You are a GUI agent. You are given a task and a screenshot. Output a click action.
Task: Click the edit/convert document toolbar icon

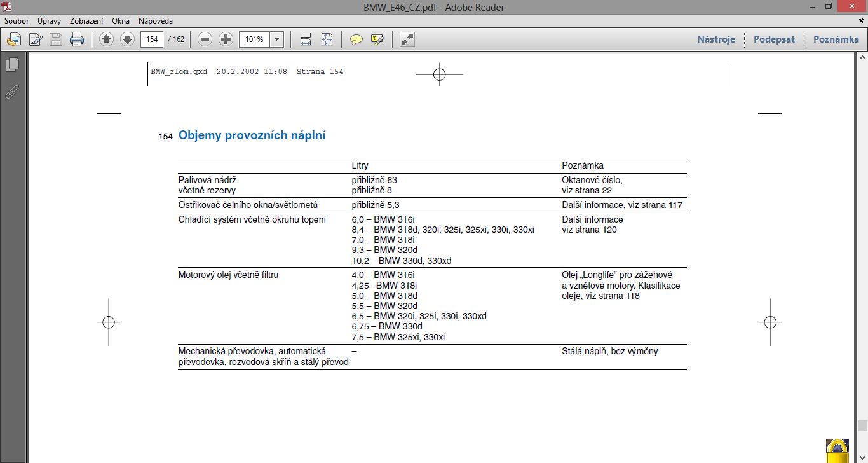pyautogui.click(x=36, y=39)
